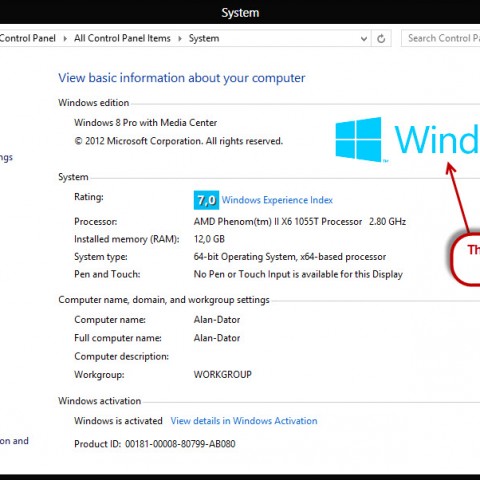Click the No Pen or Touch Input value
Image resolution: width=480 pixels, height=480 pixels.
[298, 274]
